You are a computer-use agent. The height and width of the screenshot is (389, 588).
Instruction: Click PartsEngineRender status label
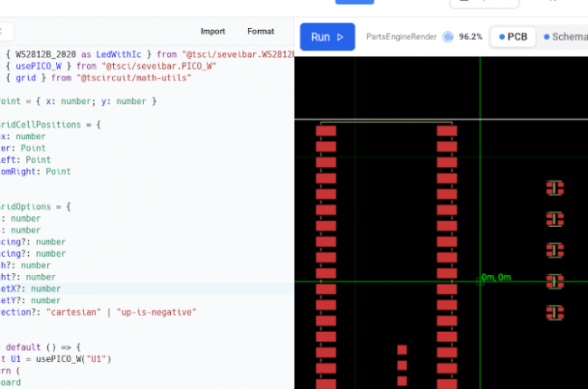tap(402, 37)
